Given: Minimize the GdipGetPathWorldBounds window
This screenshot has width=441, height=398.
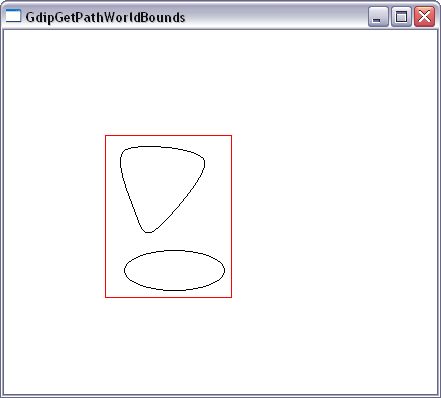Looking at the screenshot, I should pos(378,16).
